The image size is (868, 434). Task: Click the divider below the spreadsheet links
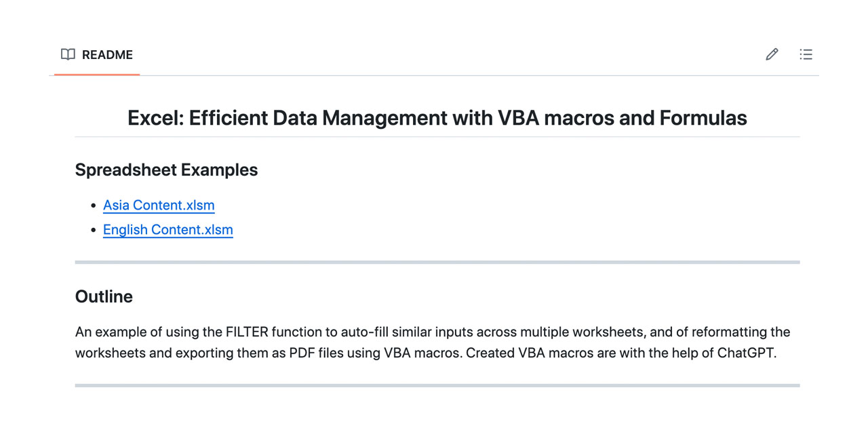437,262
